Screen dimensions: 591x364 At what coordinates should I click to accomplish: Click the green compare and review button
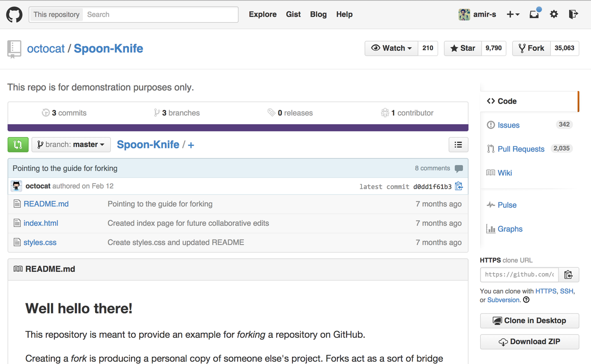pyautogui.click(x=18, y=144)
